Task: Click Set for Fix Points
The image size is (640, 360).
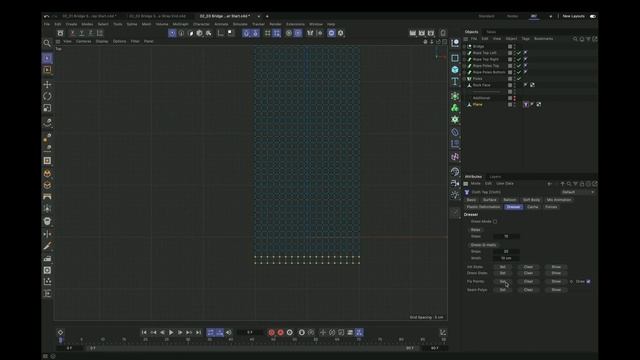Action: pyautogui.click(x=502, y=282)
